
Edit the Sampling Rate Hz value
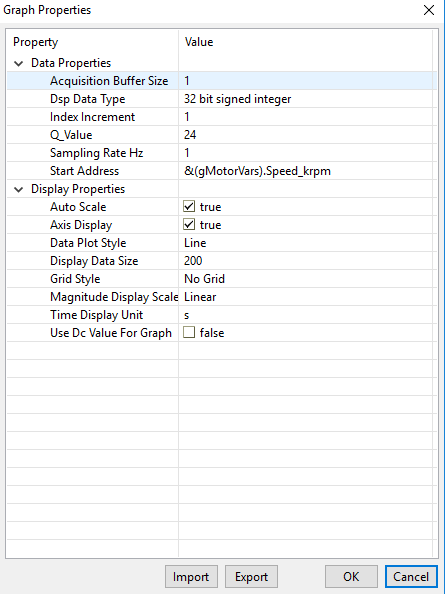308,153
